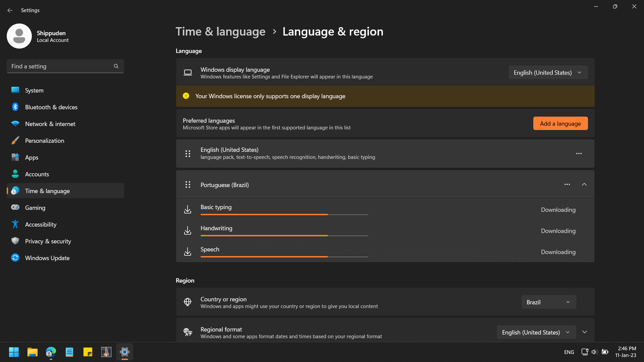Screen dimensions: 644x362
Task: Click the drag handle of English (United States)
Action: coord(188,154)
